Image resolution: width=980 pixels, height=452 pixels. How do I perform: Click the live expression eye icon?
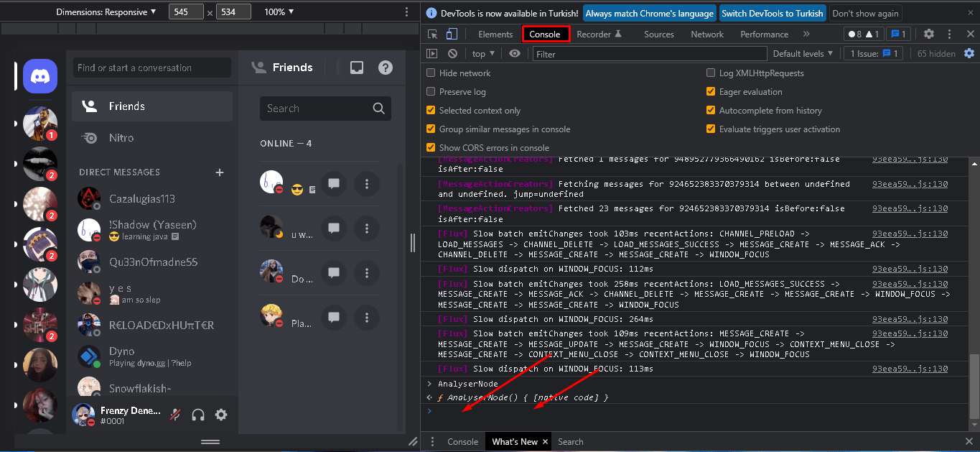click(x=515, y=54)
